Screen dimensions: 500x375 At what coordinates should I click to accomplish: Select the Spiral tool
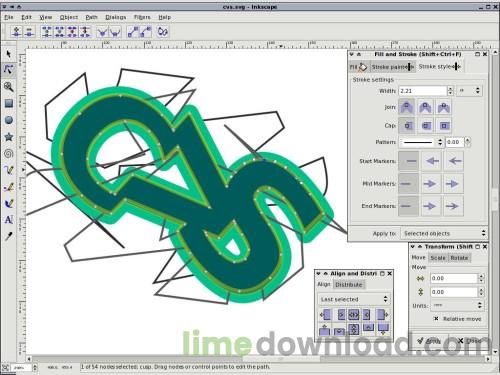[9, 154]
